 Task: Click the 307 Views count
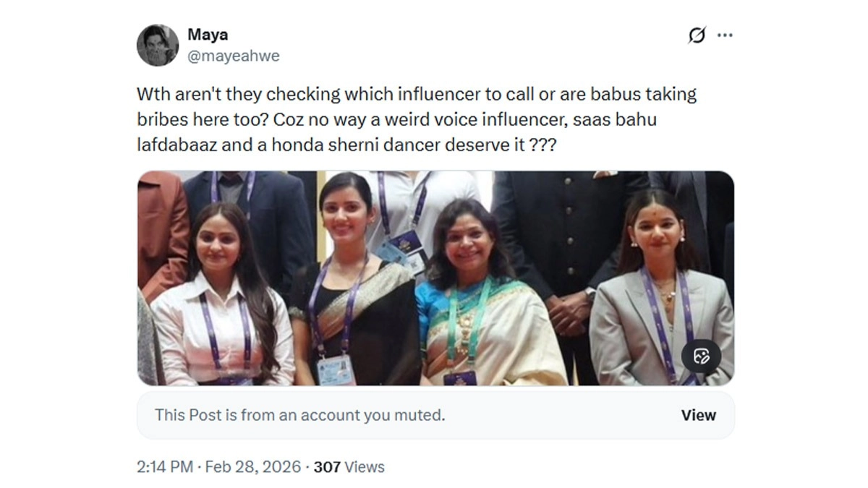(x=349, y=467)
